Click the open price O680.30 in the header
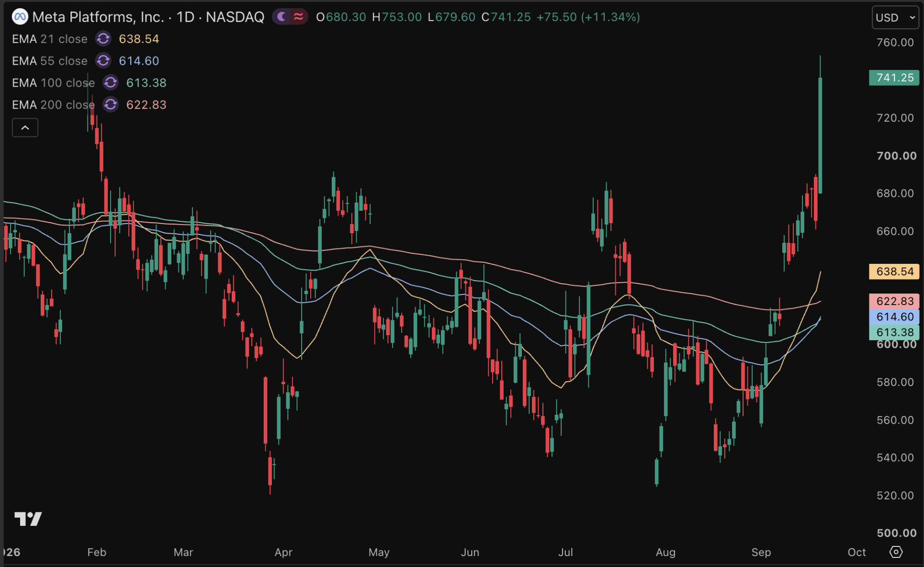The image size is (924, 567). click(341, 17)
